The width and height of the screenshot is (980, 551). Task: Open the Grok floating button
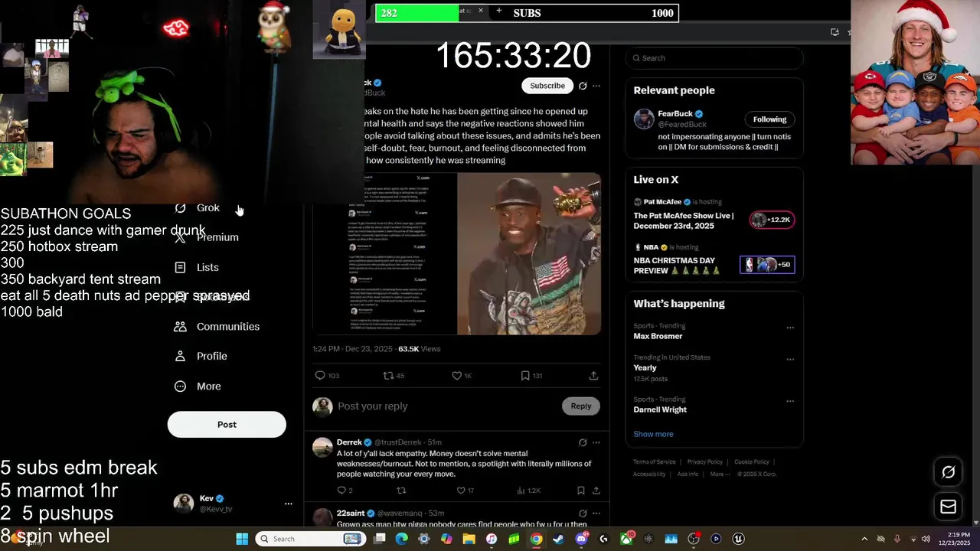[948, 472]
